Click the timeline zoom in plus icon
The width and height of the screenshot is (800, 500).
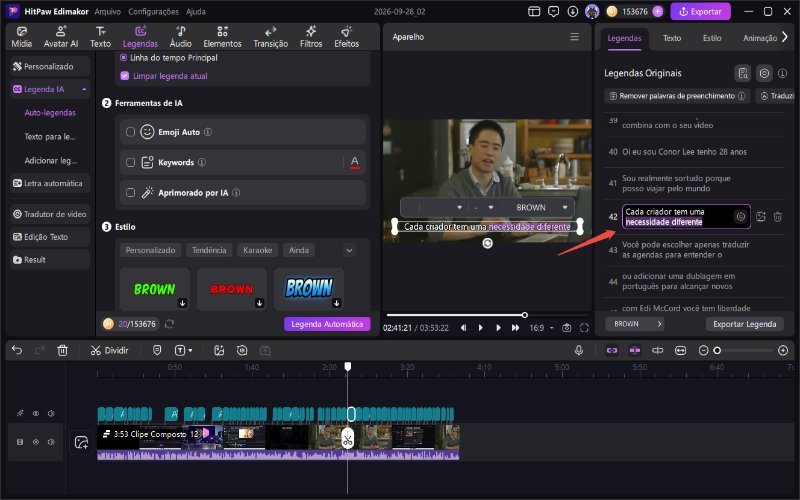pos(783,351)
